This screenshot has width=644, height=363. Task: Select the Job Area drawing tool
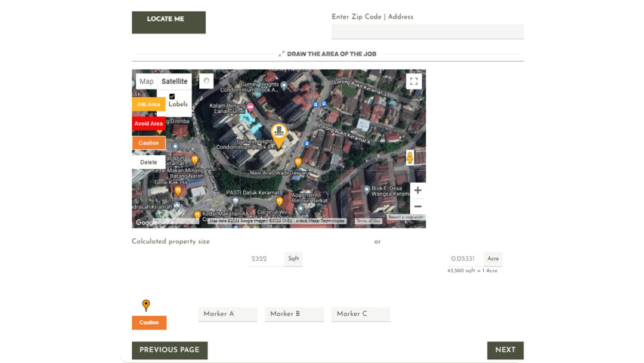(x=148, y=104)
